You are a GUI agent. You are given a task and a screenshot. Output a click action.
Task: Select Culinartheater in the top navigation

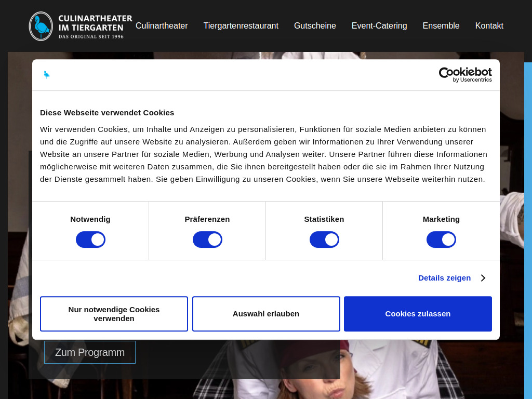[x=162, y=25]
